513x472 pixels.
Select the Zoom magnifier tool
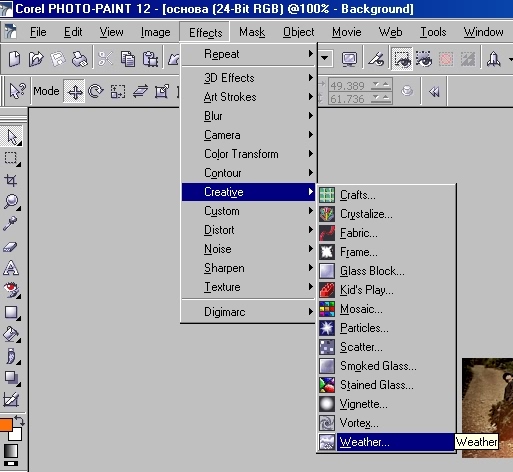click(11, 202)
